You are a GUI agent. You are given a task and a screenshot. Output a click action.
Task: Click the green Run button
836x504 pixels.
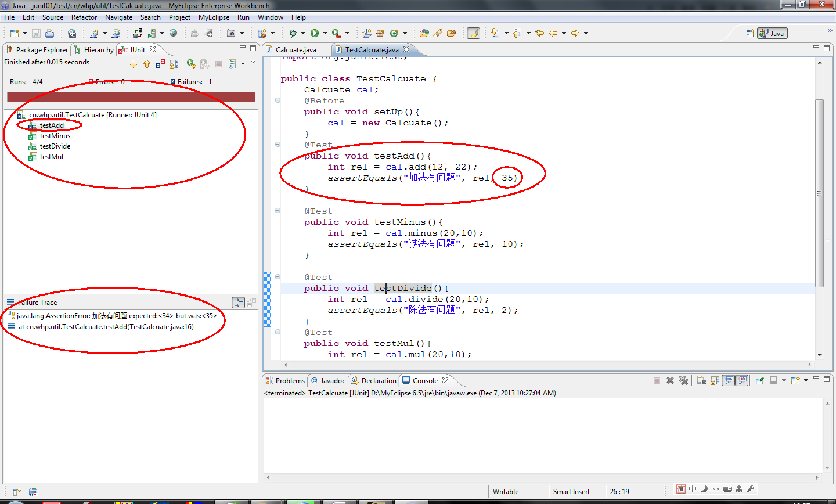315,33
